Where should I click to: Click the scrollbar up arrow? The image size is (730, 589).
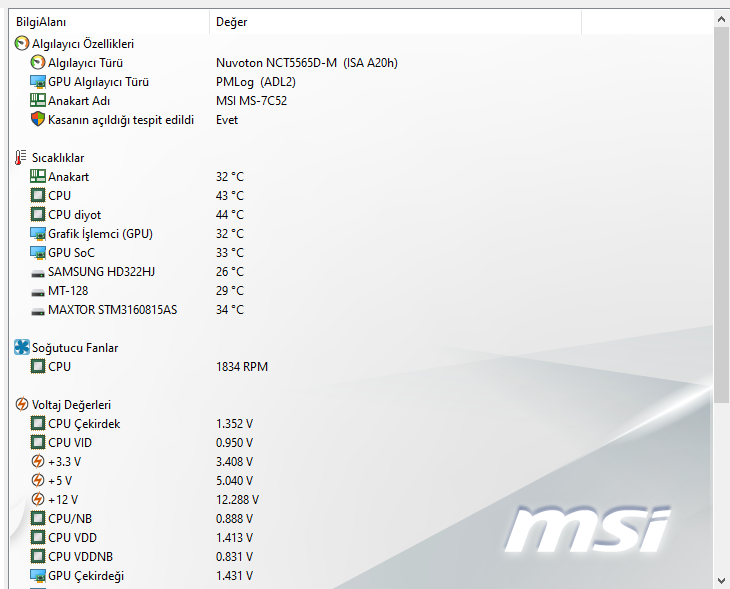coord(721,19)
